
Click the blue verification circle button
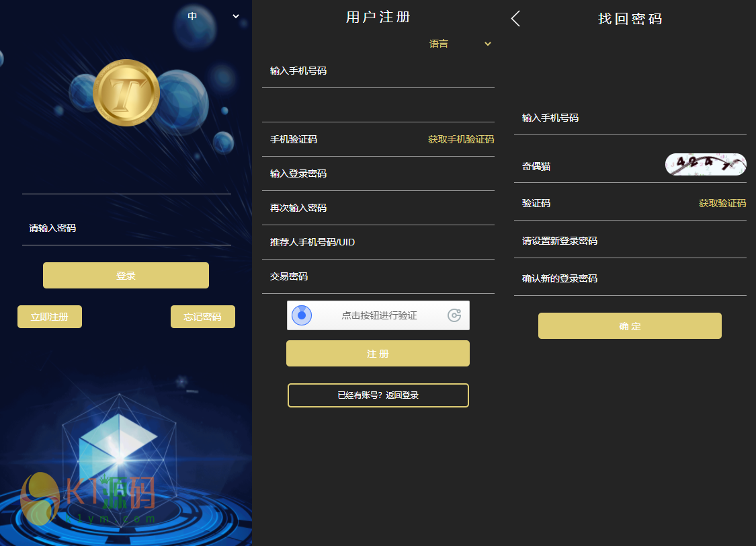[x=302, y=315]
